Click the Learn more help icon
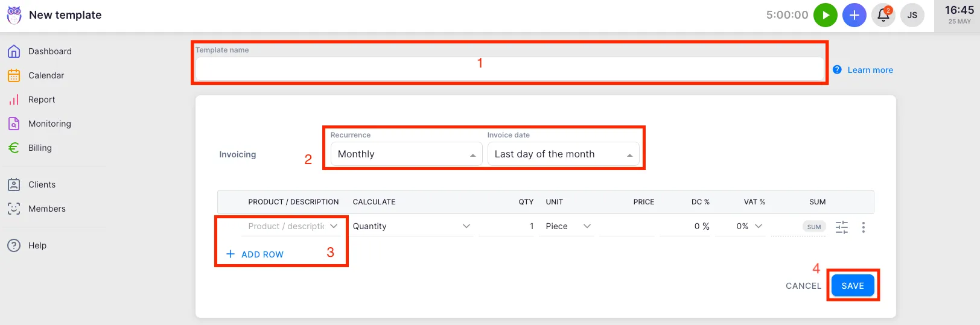 click(837, 70)
